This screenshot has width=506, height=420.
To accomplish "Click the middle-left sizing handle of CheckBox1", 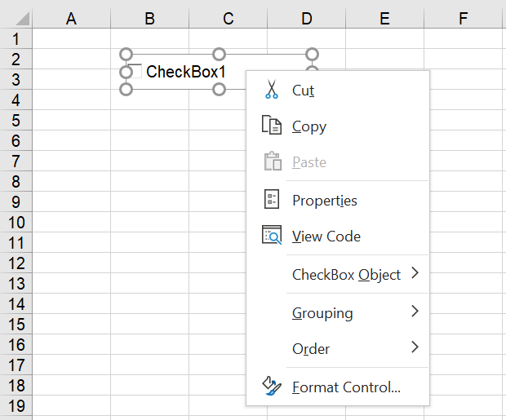I will pos(125,72).
